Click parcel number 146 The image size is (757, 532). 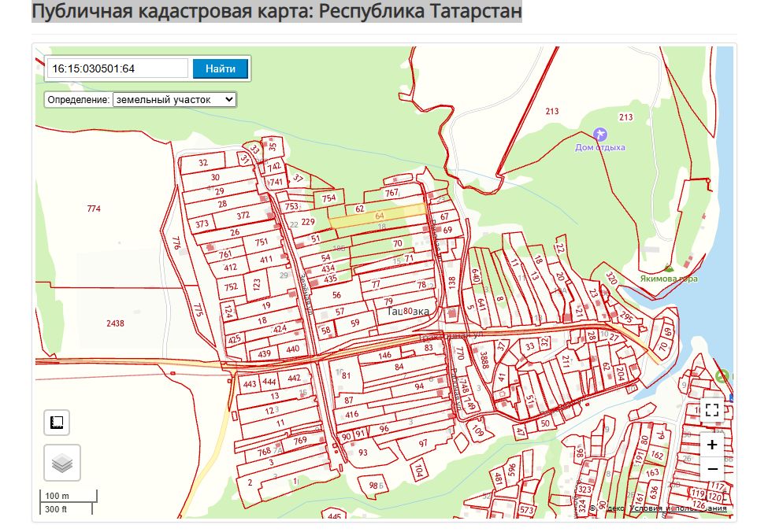click(x=384, y=356)
